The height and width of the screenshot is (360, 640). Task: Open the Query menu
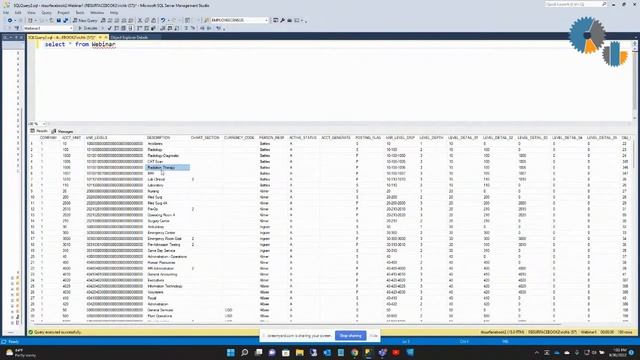47,13
